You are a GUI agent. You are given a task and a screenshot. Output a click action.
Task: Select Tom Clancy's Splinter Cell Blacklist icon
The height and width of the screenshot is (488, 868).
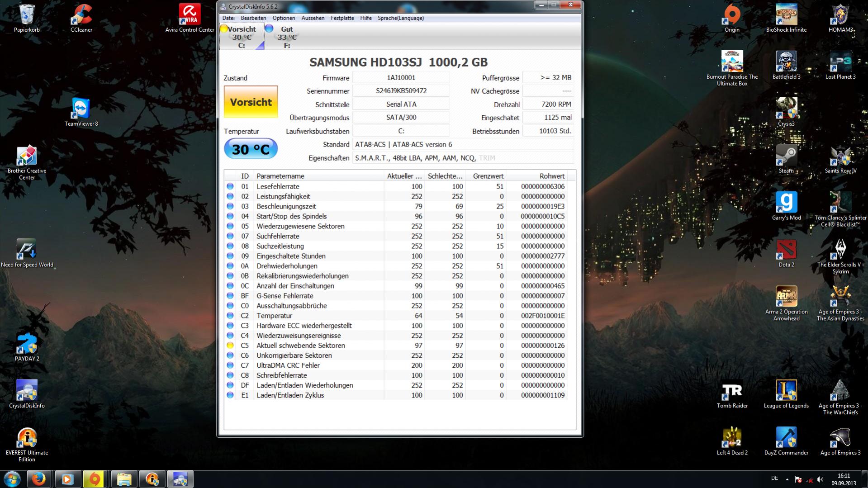point(840,209)
